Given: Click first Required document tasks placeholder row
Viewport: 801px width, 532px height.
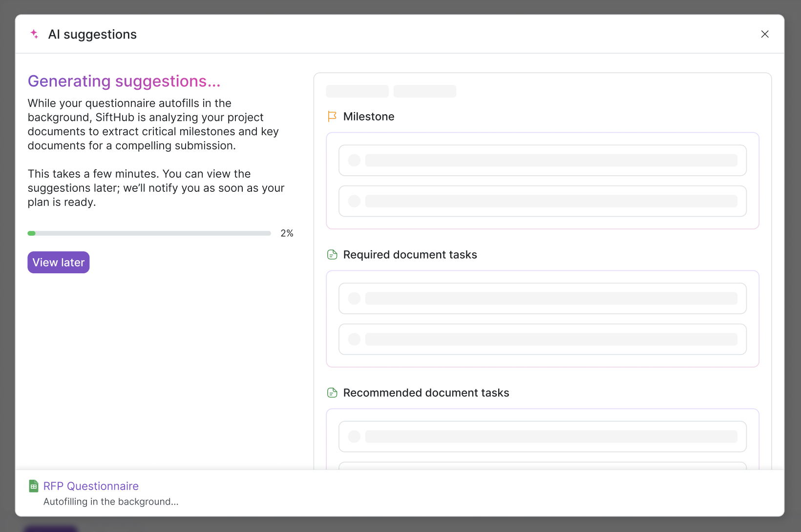Looking at the screenshot, I should click(542, 298).
